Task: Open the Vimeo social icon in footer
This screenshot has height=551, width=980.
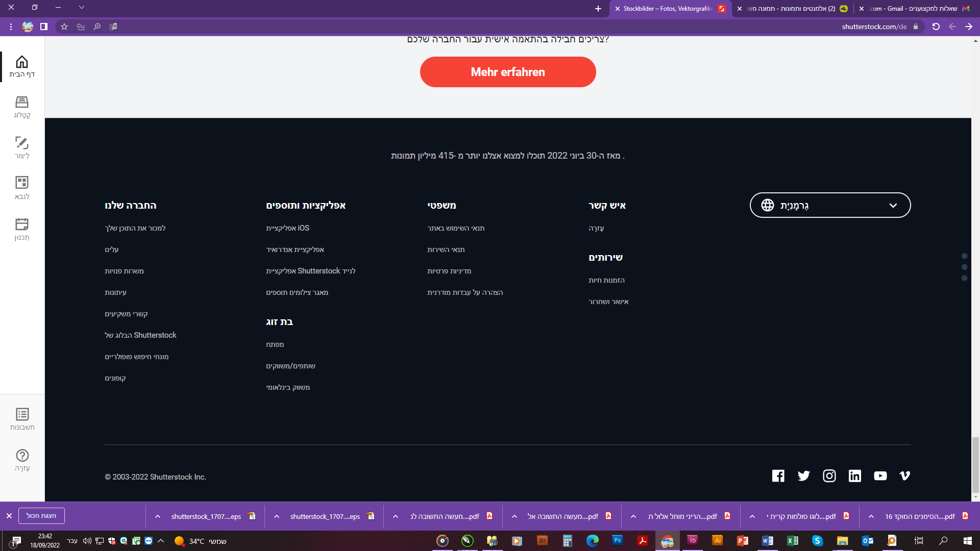Action: [904, 476]
